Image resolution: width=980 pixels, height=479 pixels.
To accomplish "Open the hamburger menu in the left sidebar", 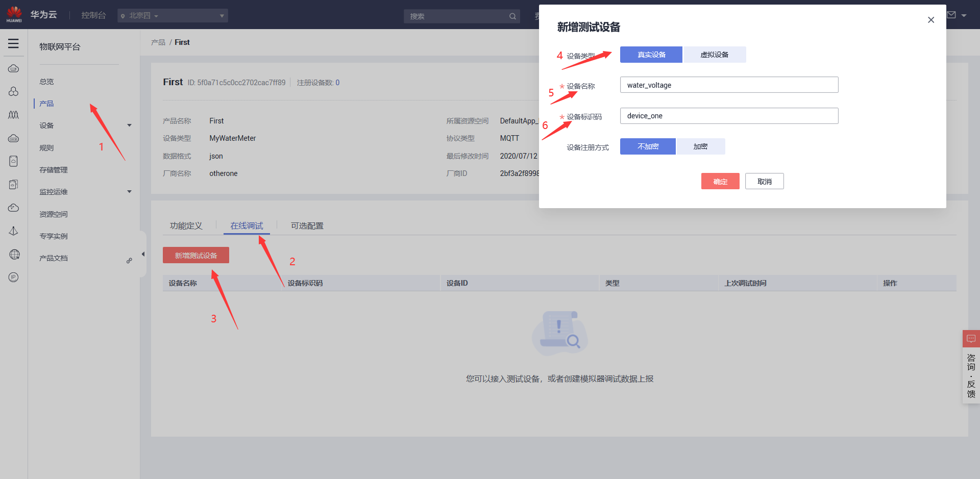I will pyautogui.click(x=13, y=43).
